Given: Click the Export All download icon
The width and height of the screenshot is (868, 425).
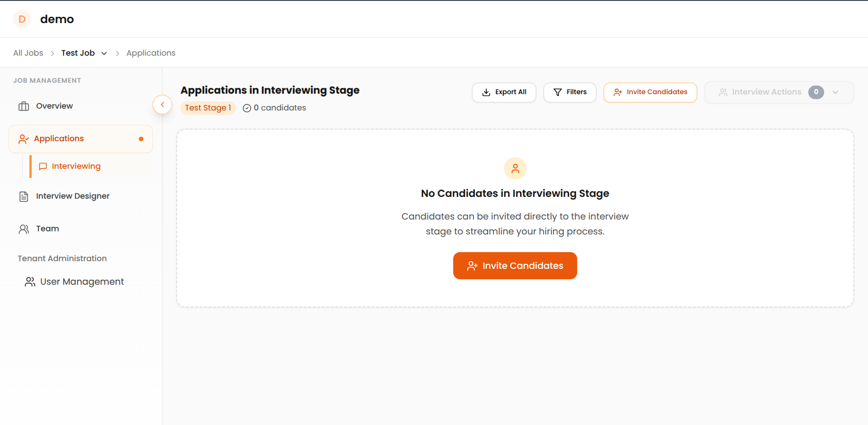Looking at the screenshot, I should 486,92.
